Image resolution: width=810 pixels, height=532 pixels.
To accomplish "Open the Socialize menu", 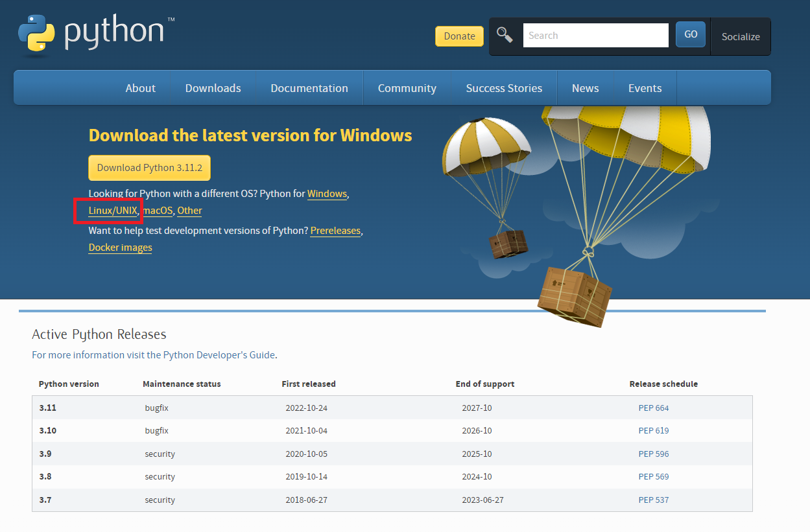I will tap(741, 37).
